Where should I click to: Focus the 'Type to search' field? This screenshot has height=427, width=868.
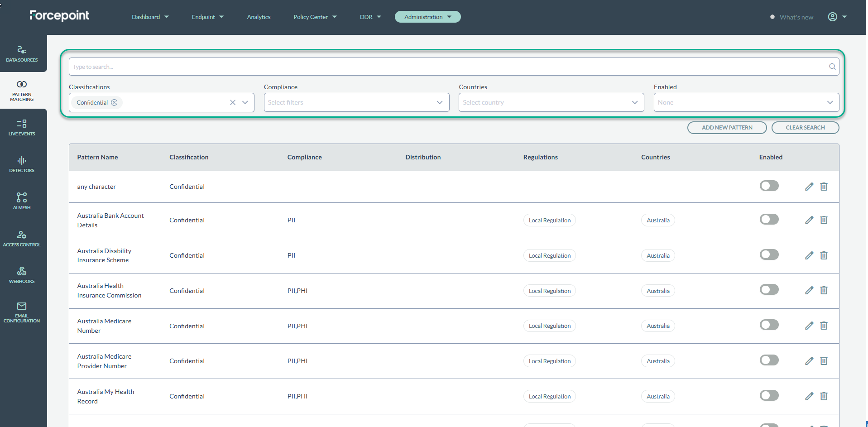click(x=454, y=67)
